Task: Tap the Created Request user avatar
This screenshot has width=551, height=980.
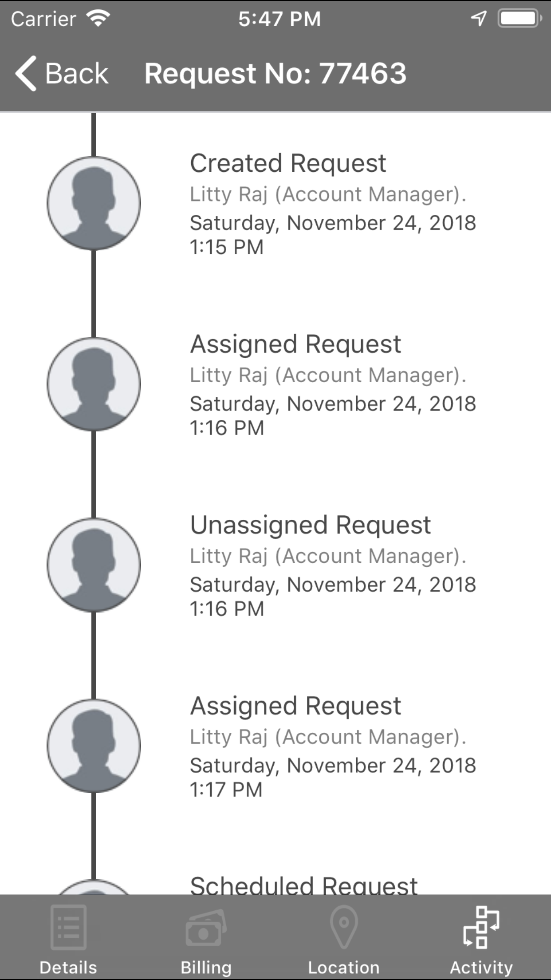Action: tap(94, 203)
